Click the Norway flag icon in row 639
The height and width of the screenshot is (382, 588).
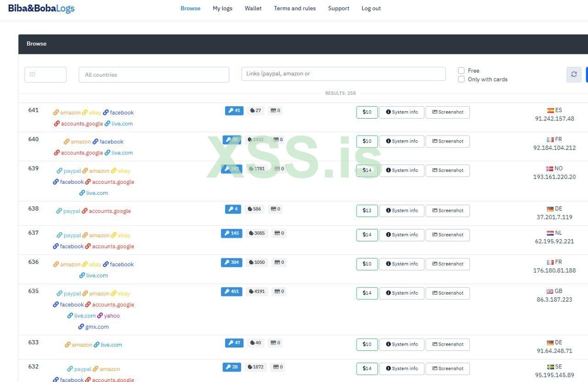(x=550, y=169)
